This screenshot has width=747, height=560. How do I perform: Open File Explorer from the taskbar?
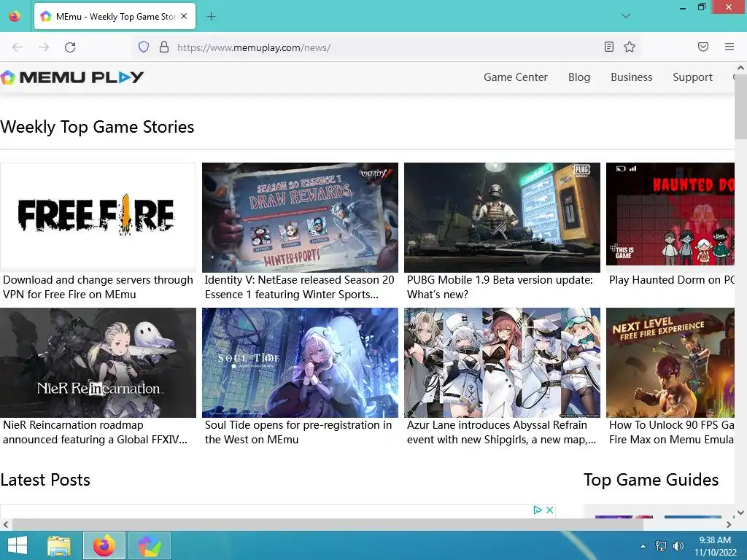tap(59, 545)
